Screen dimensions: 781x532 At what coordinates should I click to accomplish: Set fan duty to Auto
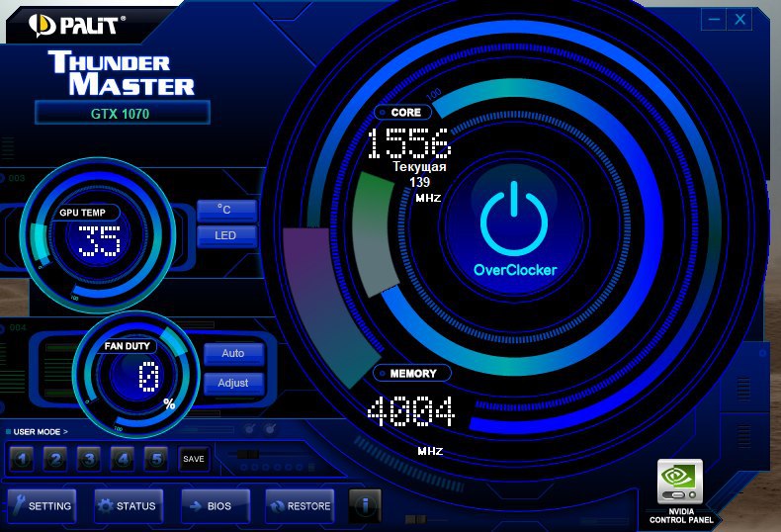(233, 353)
